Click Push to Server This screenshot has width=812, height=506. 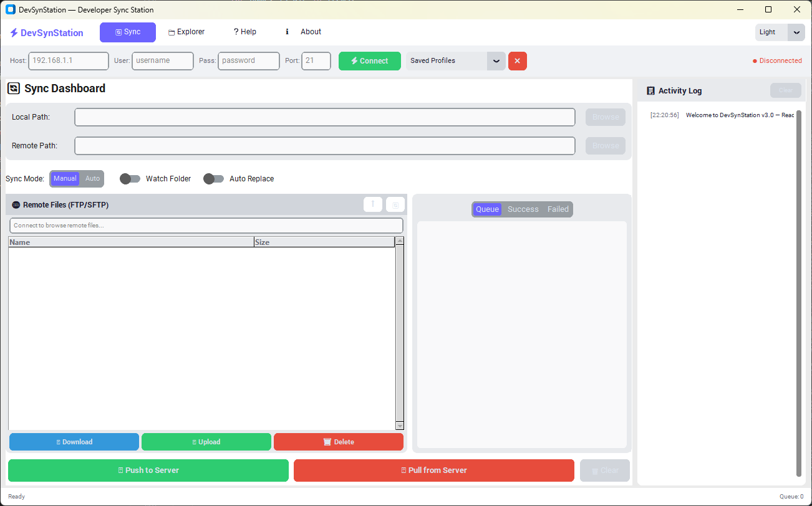point(148,470)
